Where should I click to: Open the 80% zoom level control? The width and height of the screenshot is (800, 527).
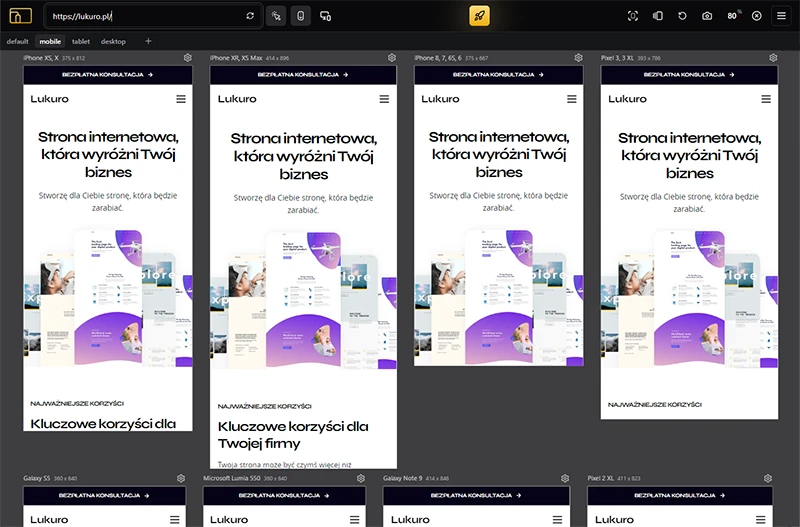pos(733,16)
